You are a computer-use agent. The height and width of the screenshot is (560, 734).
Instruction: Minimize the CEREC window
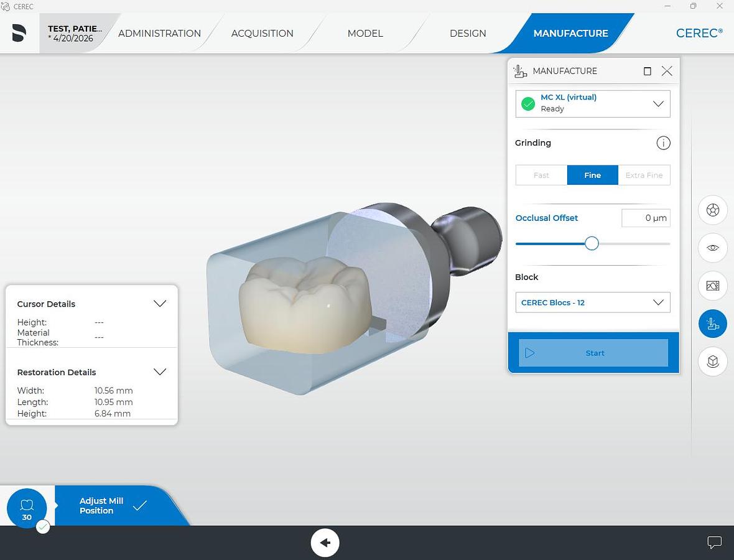[667, 6]
